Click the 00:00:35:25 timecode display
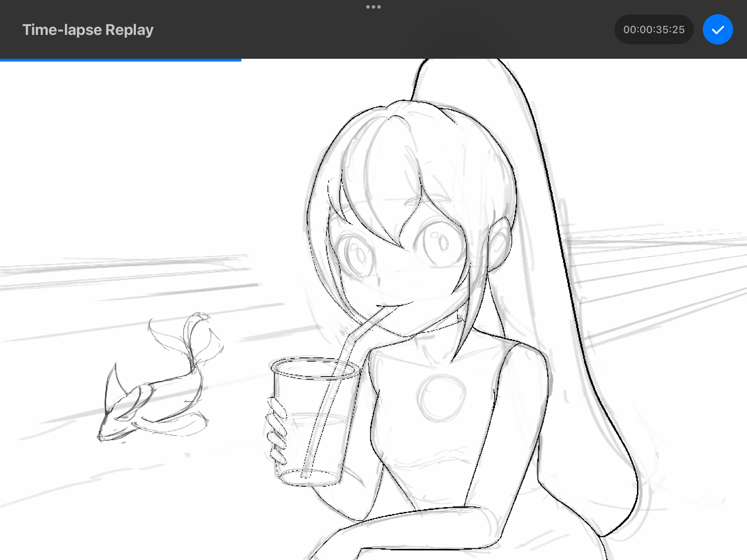747x560 pixels. pos(654,30)
